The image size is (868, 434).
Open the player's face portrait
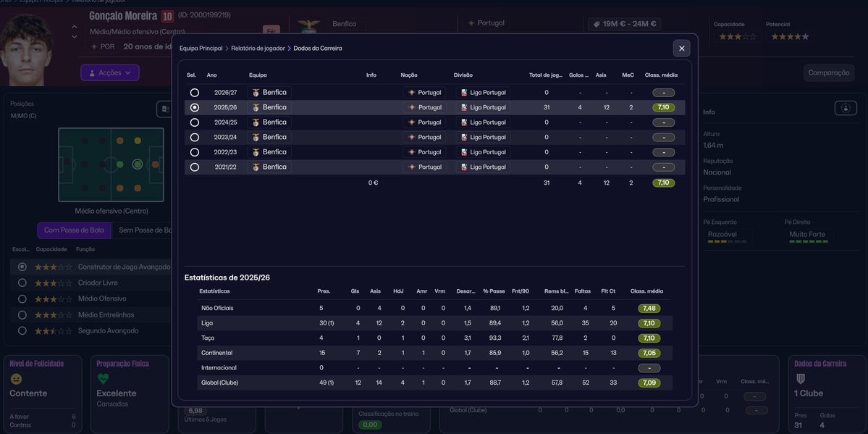[x=26, y=50]
